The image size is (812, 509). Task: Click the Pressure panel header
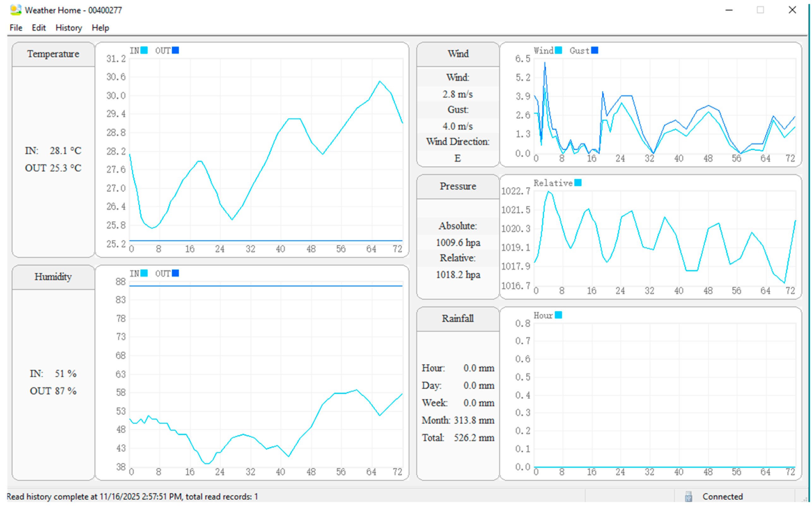458,186
